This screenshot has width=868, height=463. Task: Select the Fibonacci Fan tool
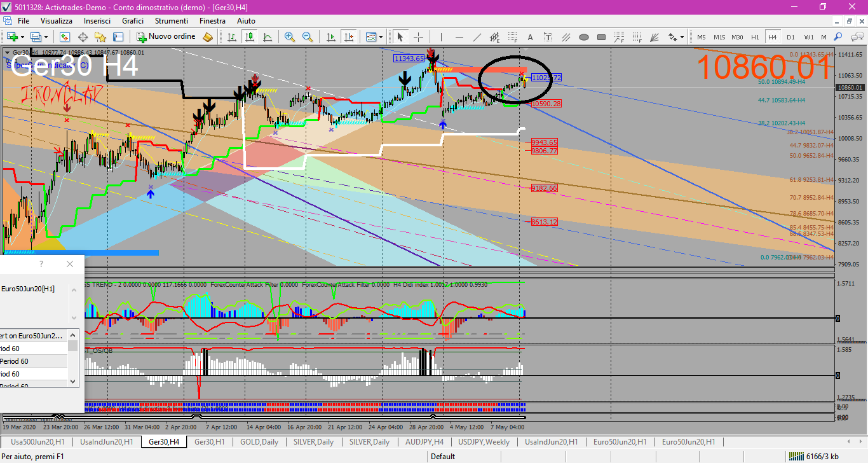(654, 37)
